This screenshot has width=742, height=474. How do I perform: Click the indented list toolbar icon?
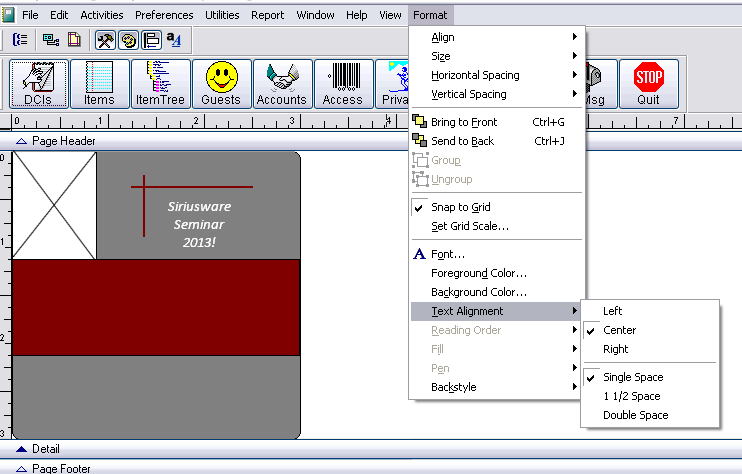pyautogui.click(x=20, y=39)
